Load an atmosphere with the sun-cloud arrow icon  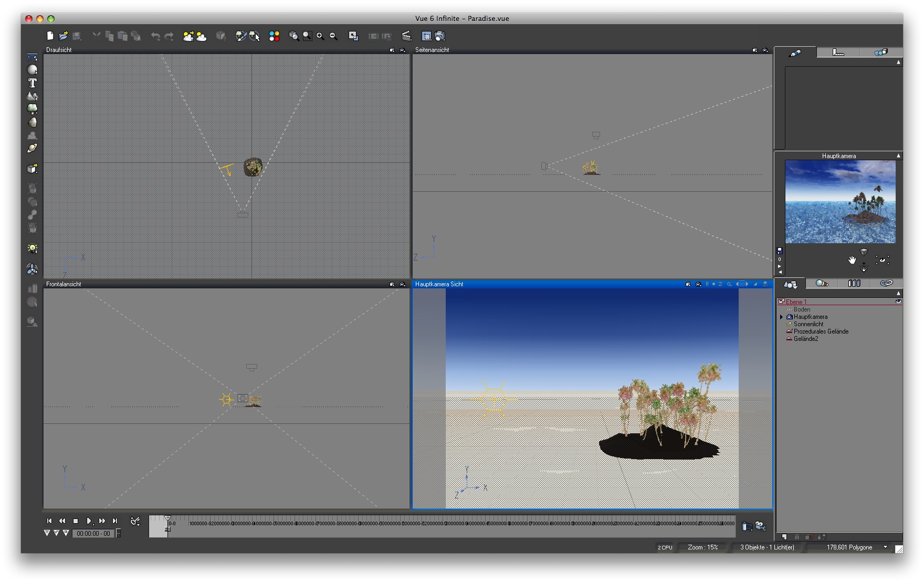(188, 36)
